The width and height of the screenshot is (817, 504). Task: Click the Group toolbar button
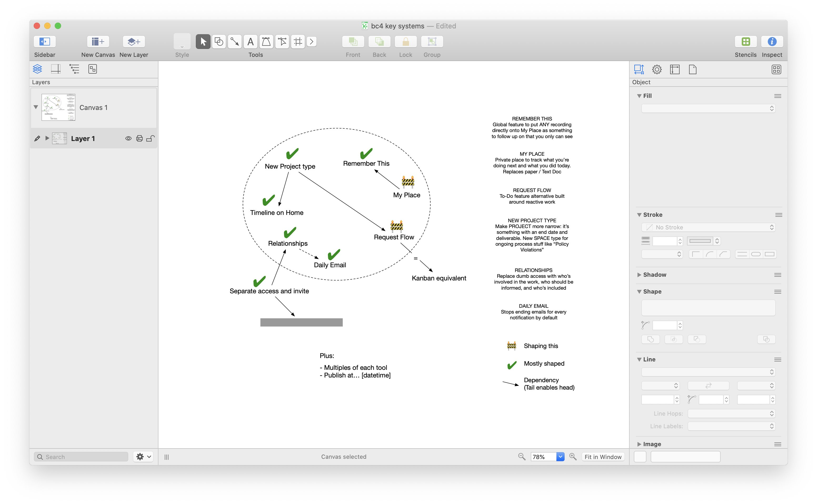432,42
